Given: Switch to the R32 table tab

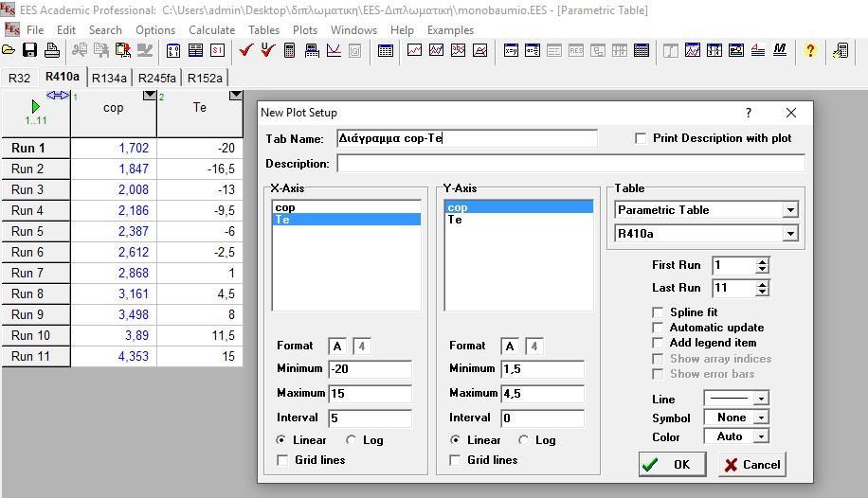Looking at the screenshot, I should 19,78.
